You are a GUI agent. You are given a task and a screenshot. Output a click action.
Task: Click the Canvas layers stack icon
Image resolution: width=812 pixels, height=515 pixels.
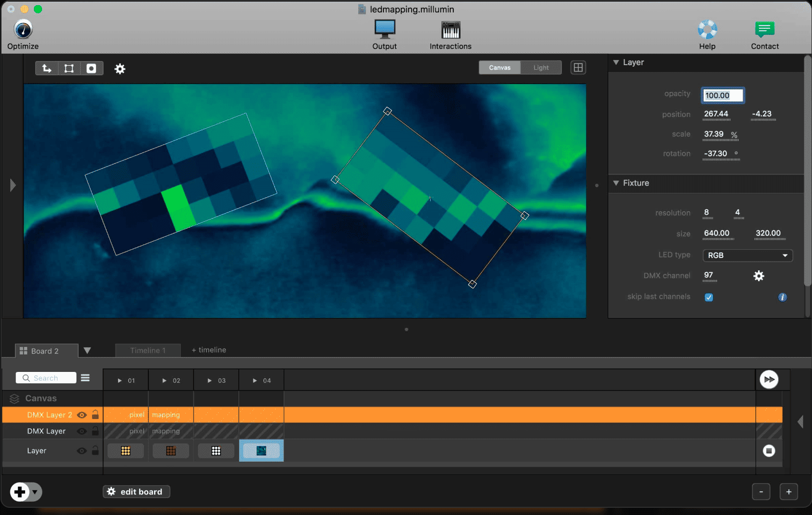coord(14,399)
